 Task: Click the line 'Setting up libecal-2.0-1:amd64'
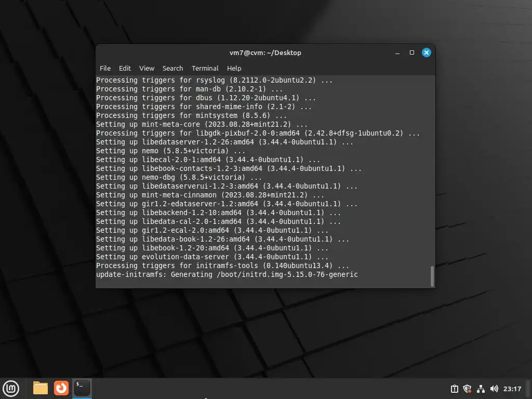[208, 159]
